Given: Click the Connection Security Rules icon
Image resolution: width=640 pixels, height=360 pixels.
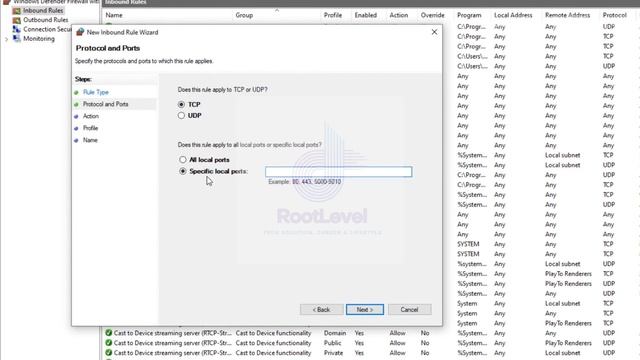Looking at the screenshot, I should [x=16, y=29].
